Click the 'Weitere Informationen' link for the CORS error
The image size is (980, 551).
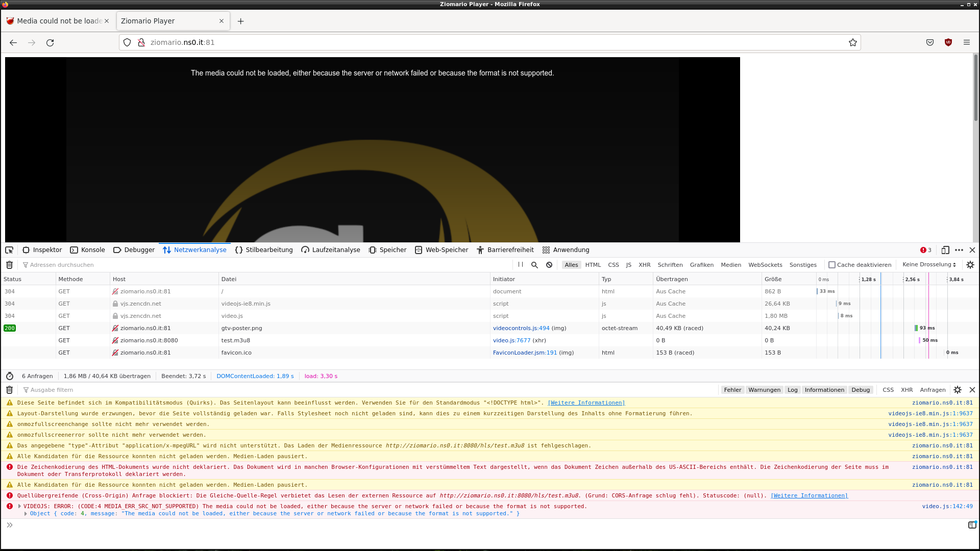point(809,495)
